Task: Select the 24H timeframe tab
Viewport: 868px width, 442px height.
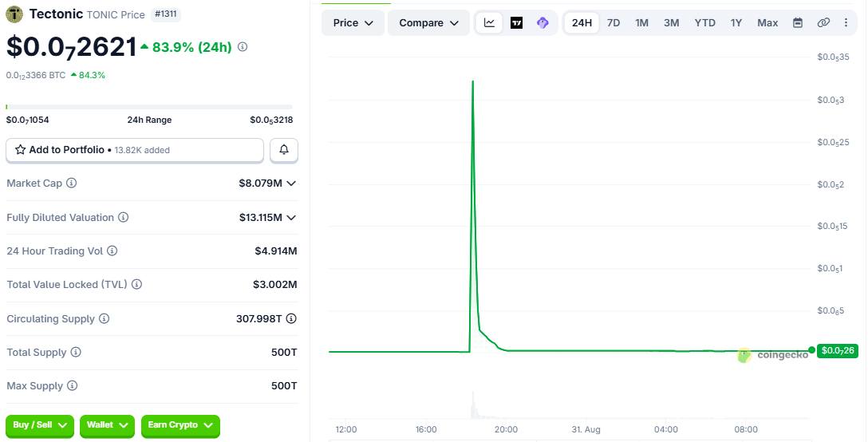Action: click(582, 22)
